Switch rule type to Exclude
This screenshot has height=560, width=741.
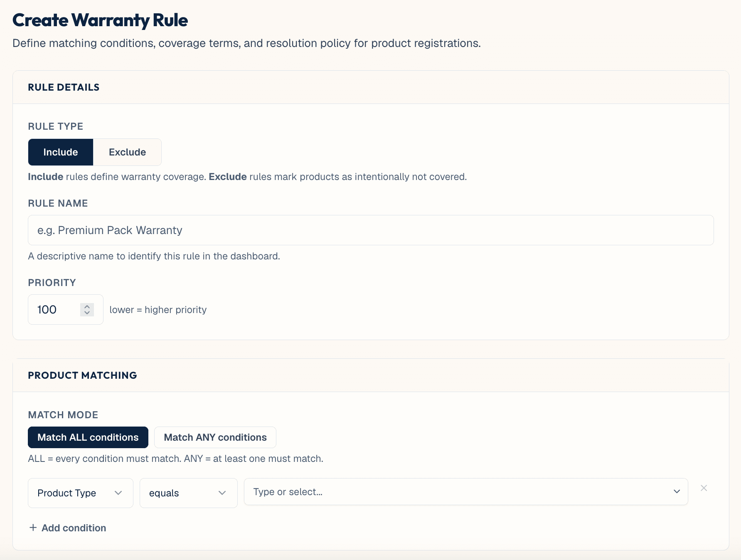[x=127, y=152]
